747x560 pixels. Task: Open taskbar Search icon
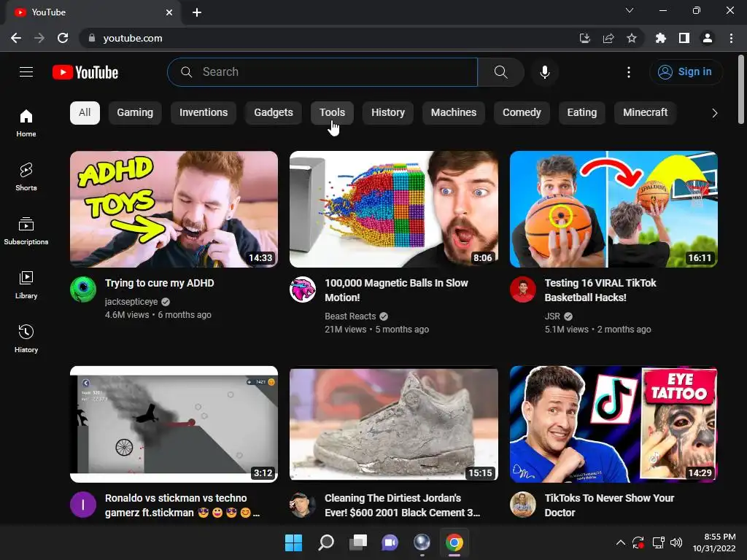326,542
